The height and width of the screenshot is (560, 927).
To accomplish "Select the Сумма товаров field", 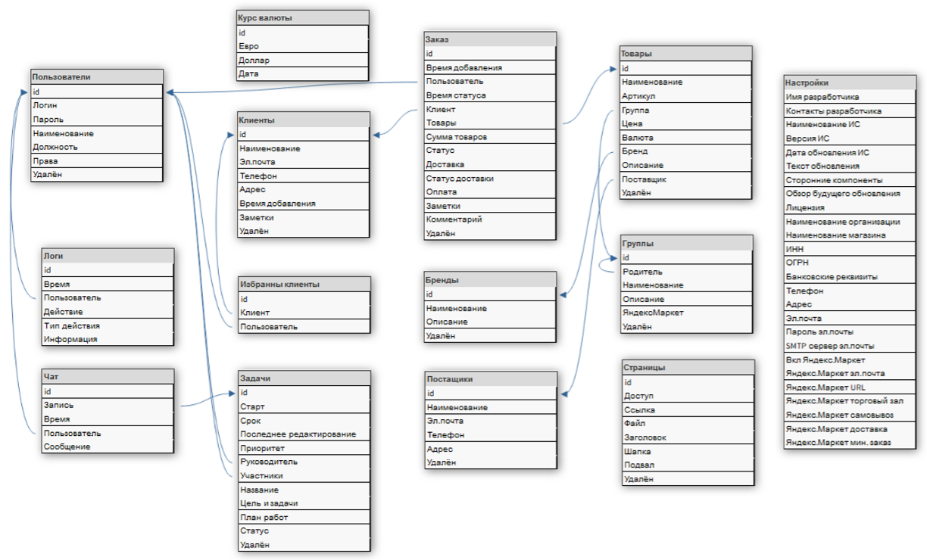I will point(490,137).
